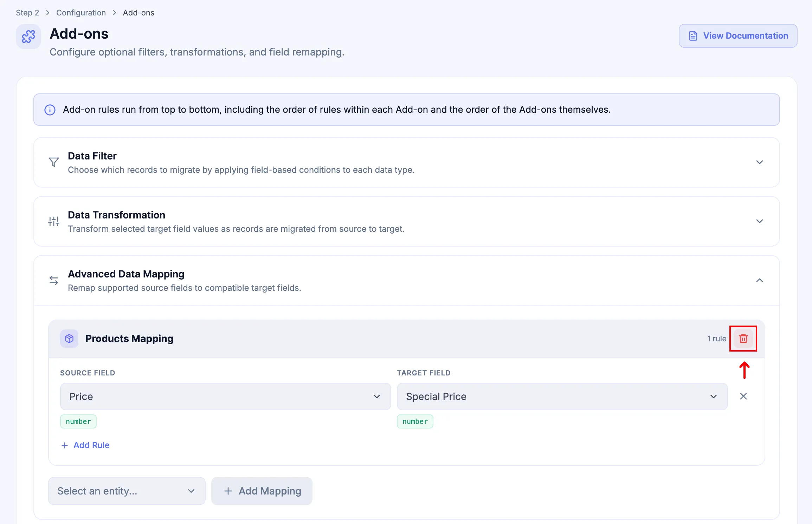The height and width of the screenshot is (524, 812).
Task: Click the Data Filter funnel icon
Action: [x=54, y=162]
